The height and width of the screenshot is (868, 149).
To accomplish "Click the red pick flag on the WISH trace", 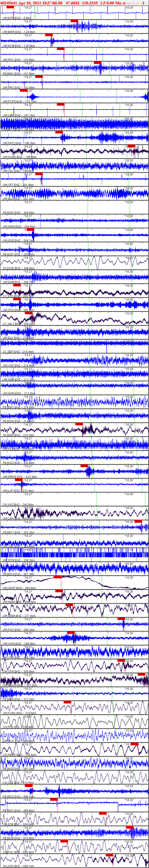I will tap(59, 591).
